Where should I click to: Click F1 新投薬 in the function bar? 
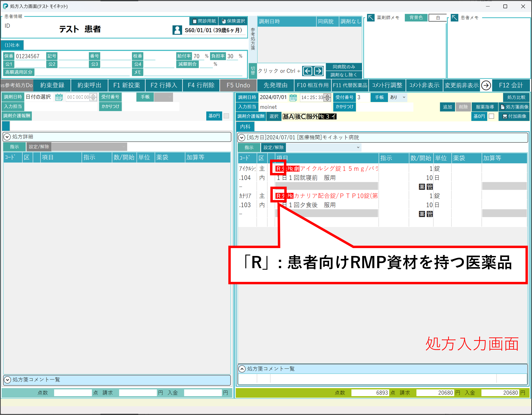coord(127,85)
